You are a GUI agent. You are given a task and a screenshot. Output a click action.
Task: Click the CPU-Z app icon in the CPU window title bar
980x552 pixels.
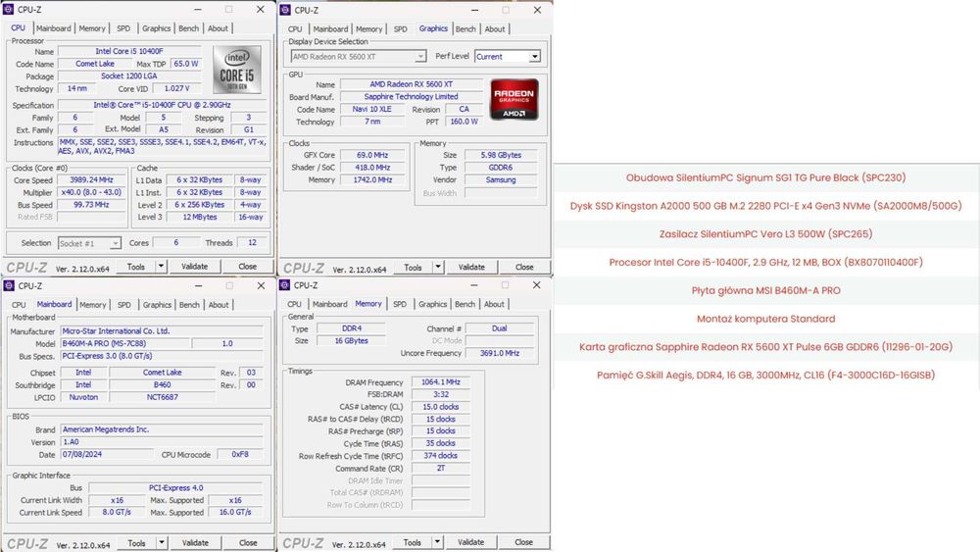click(x=8, y=10)
